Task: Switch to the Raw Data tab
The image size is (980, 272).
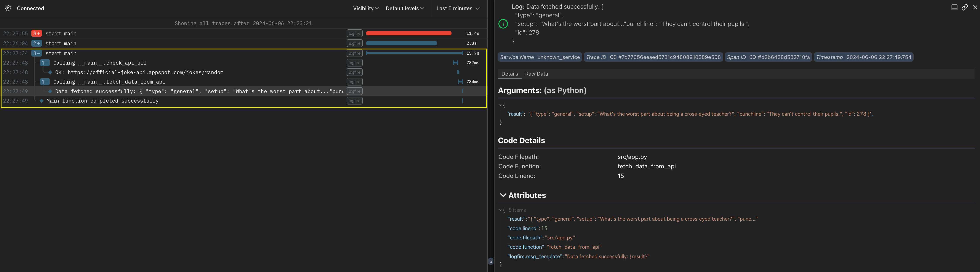Action: point(536,74)
